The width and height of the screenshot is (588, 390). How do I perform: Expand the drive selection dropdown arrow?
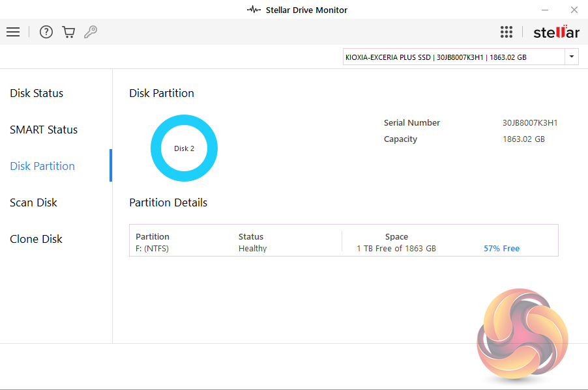coord(571,57)
